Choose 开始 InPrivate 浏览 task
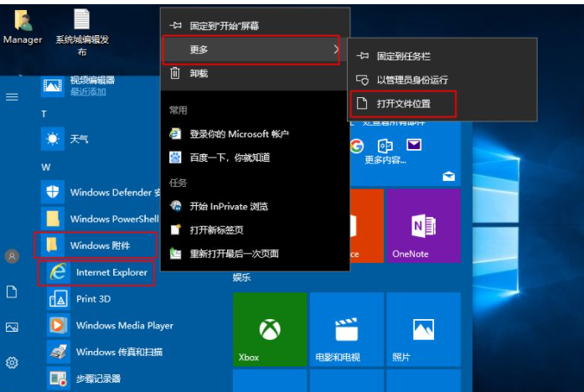 tap(255, 206)
